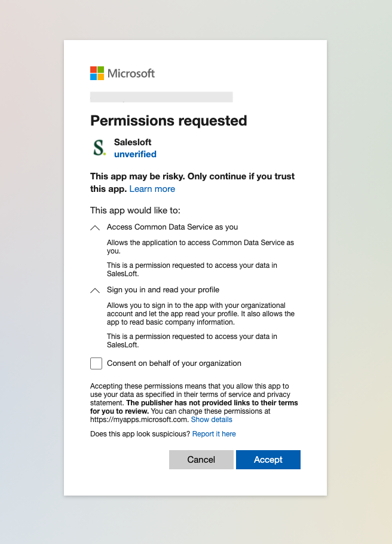Image resolution: width=392 pixels, height=544 pixels.
Task: Click the 'This app may be risky' warning text
Action: pos(192,176)
